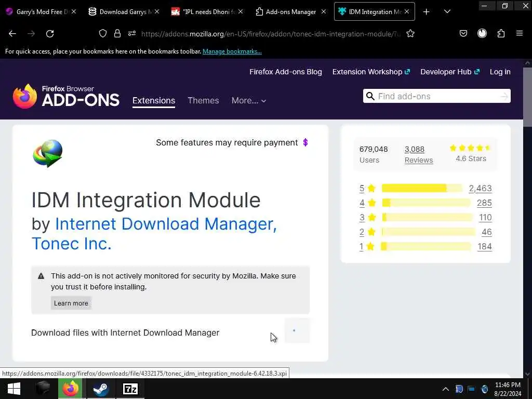The width and height of the screenshot is (532, 399).
Task: Open Internet Download Manager author link
Action: pos(166,224)
